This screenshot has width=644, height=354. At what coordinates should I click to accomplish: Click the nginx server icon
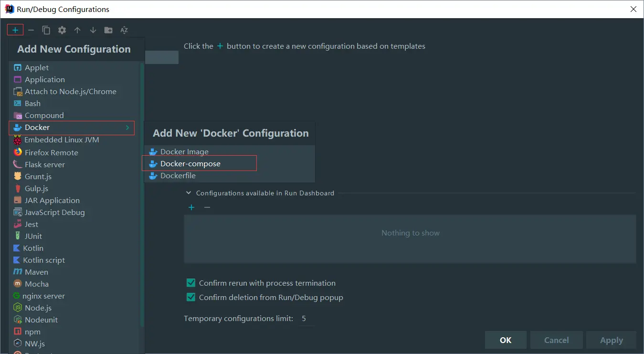17,296
